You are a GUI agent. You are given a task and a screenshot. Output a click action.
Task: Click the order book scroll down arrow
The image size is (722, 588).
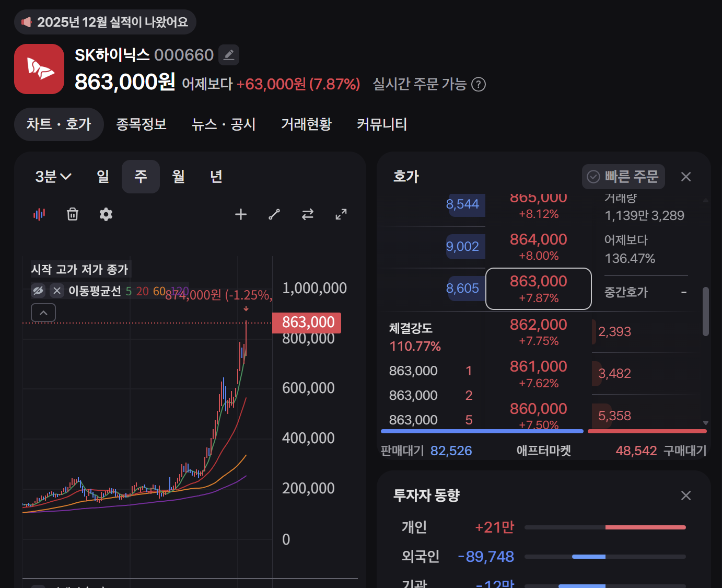[x=706, y=423]
